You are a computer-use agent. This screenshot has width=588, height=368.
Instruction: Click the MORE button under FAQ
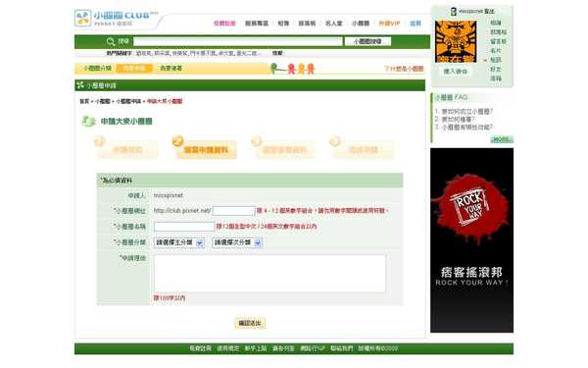click(502, 139)
